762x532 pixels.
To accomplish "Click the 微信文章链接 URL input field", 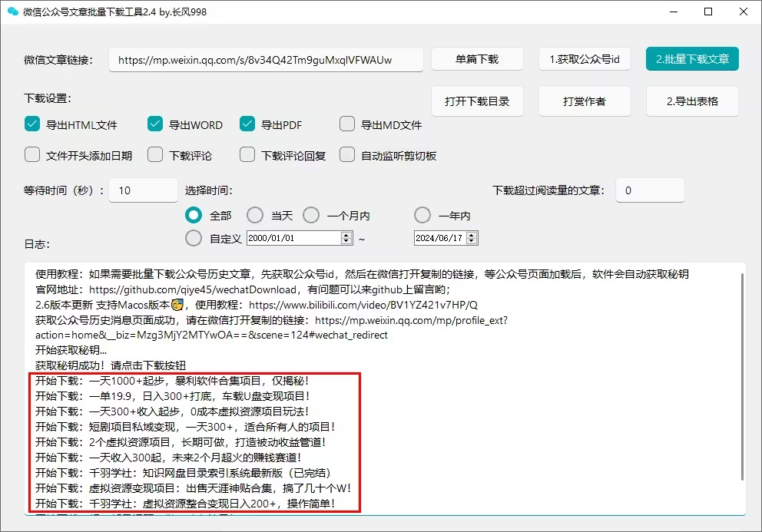I will [x=266, y=60].
